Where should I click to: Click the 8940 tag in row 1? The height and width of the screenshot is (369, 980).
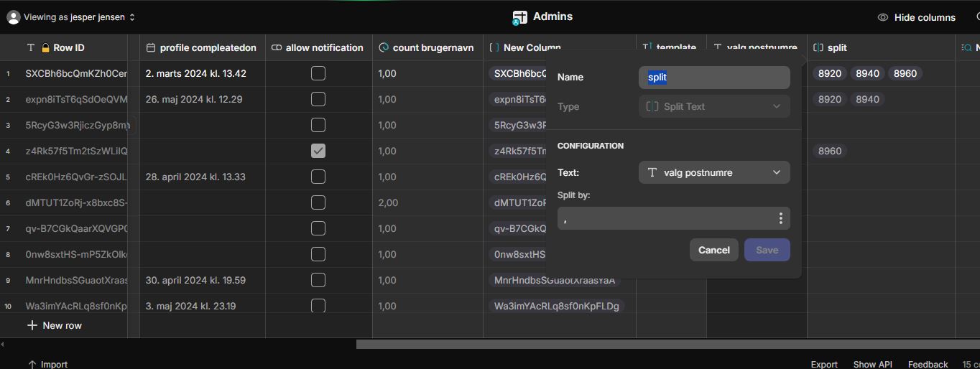coord(867,73)
